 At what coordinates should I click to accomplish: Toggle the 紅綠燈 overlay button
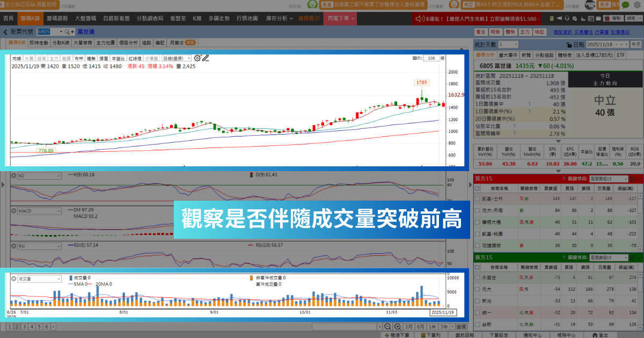[135, 58]
